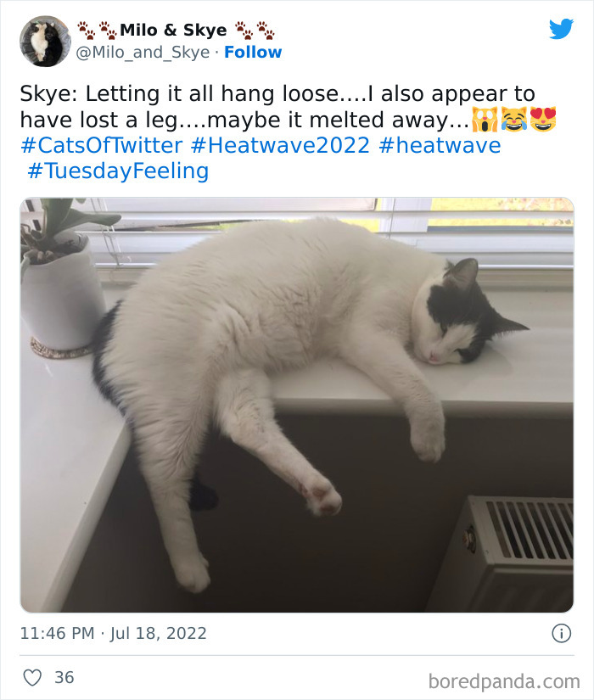Open the 11:46 PM Jul 18 timestamp
The height and width of the screenshot is (700, 594).
114,633
